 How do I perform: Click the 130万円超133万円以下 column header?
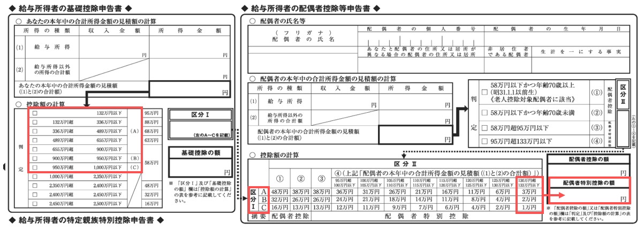click(x=530, y=181)
